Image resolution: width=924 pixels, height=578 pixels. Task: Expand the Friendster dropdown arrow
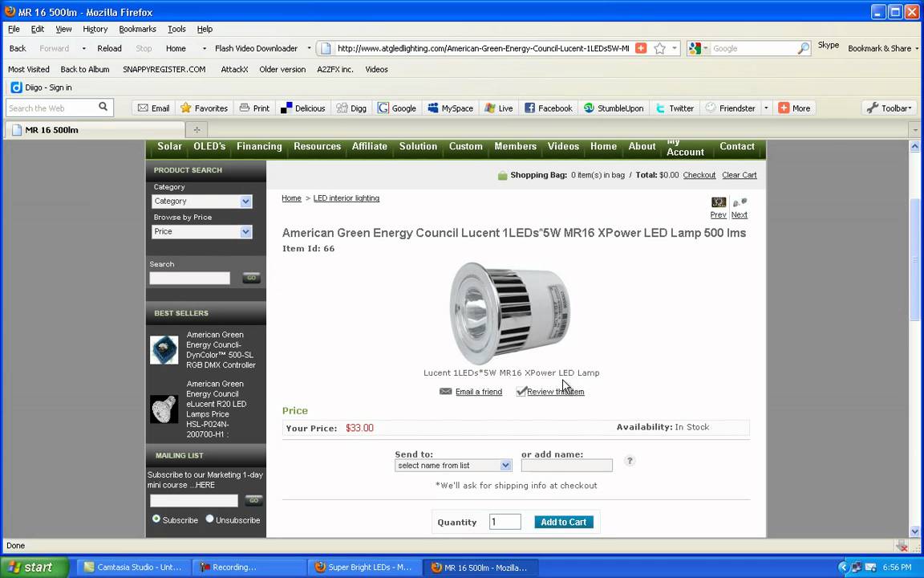(x=766, y=108)
